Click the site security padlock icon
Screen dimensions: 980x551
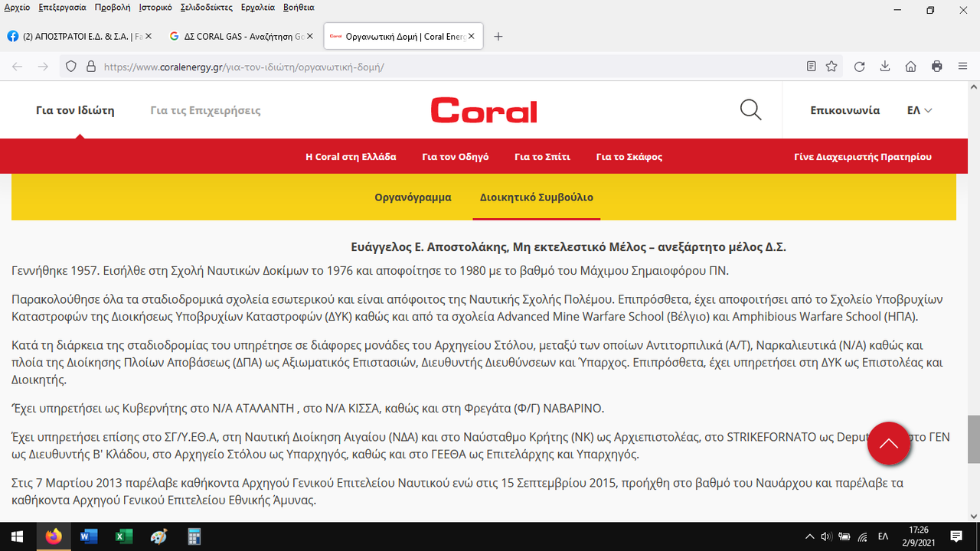(x=90, y=67)
